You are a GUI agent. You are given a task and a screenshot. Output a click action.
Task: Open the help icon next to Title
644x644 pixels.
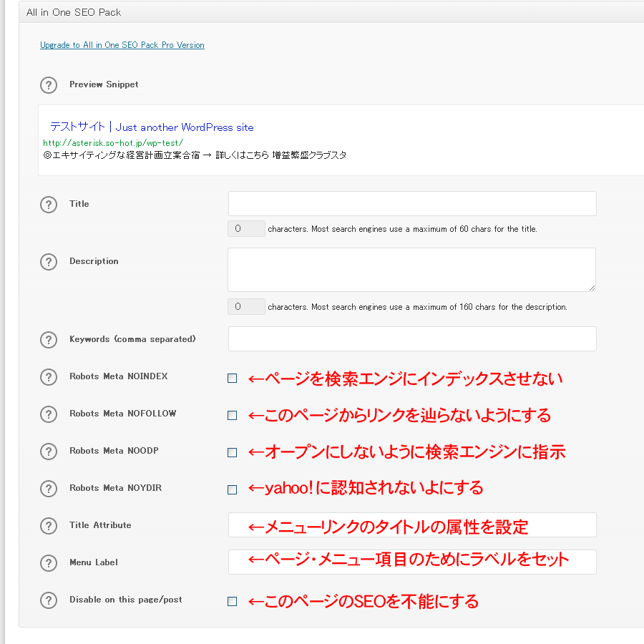[x=48, y=205]
